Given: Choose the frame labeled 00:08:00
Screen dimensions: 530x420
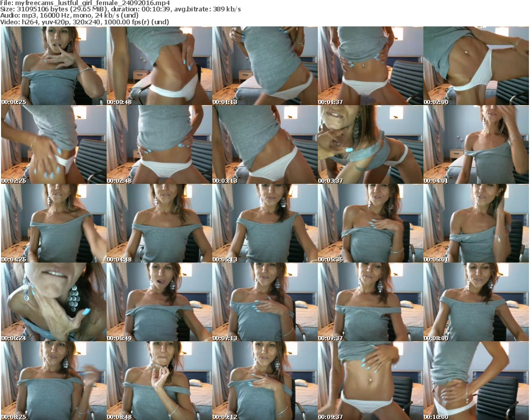Looking at the screenshot, I should (x=476, y=302).
